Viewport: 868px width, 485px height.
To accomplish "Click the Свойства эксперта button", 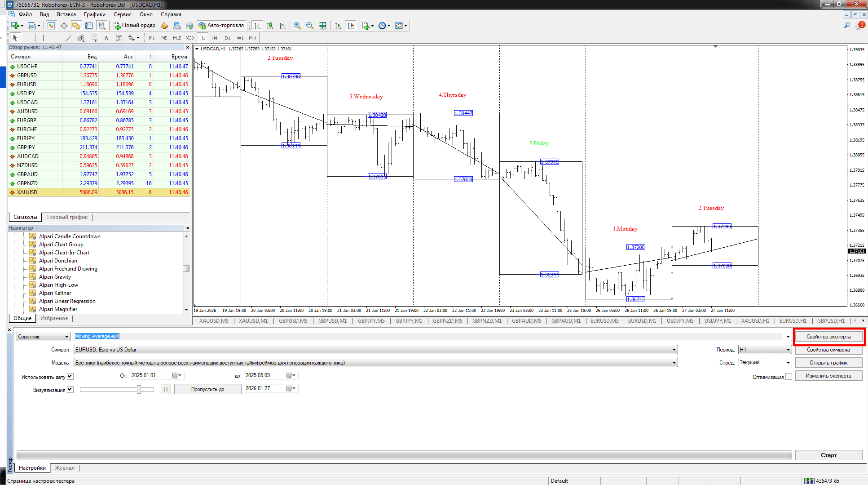I will [x=828, y=337].
